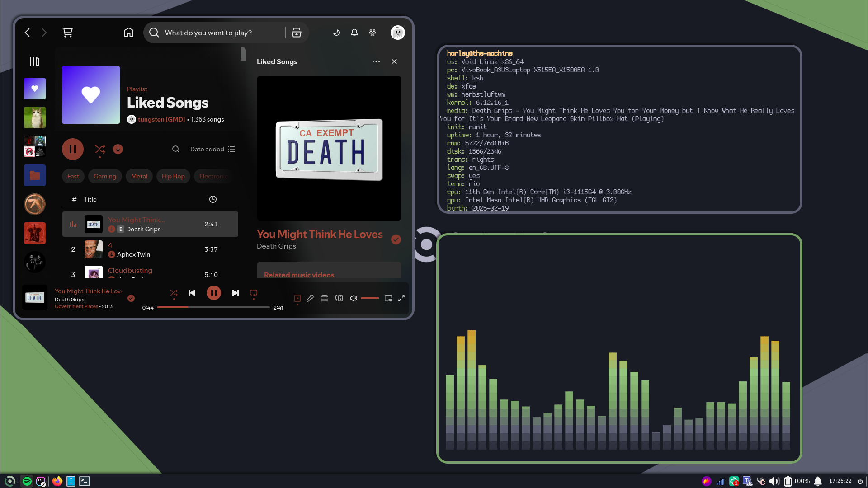Open the user profile avatar
The height and width of the screenshot is (488, 868).
pyautogui.click(x=398, y=33)
